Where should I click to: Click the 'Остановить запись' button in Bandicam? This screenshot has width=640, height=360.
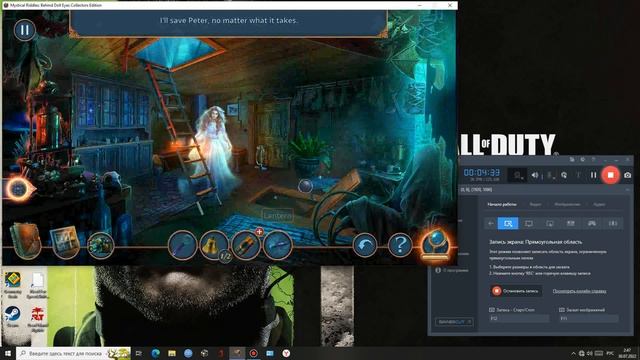(516, 291)
